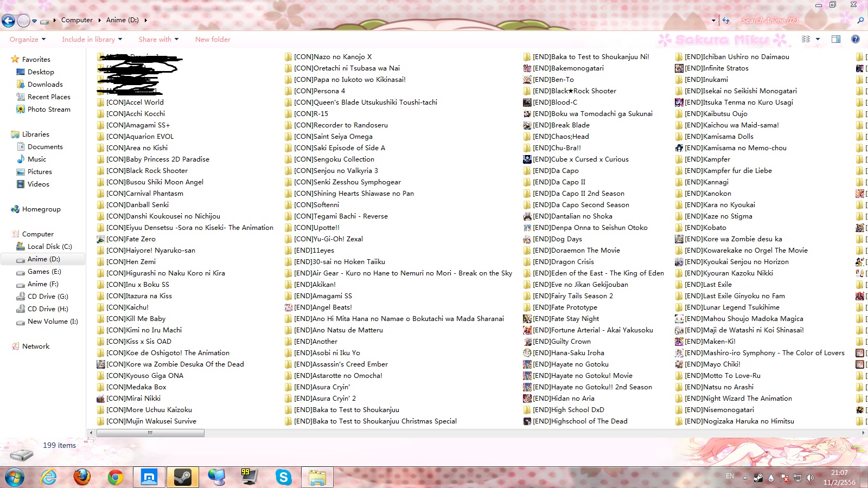Open the Organize dropdown menu

point(28,40)
